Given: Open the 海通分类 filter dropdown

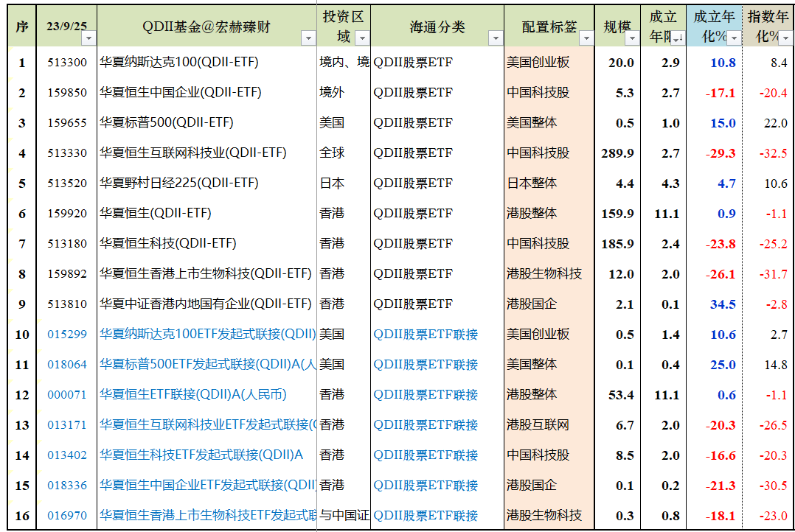Looking at the screenshot, I should 496,38.
